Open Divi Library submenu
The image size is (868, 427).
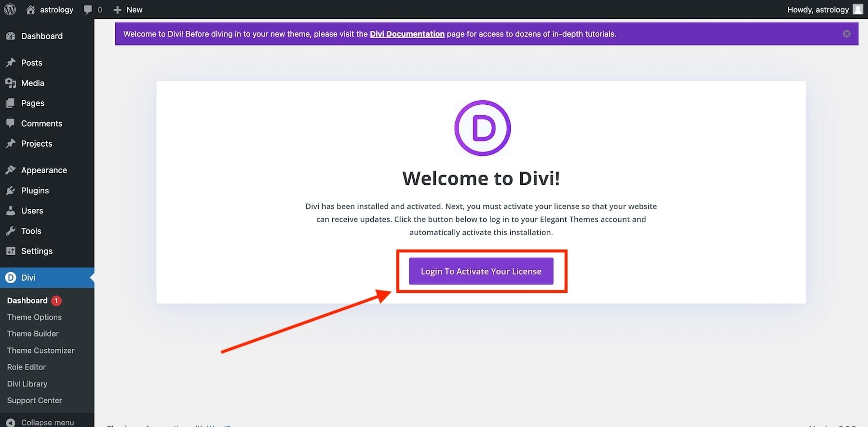coord(27,384)
